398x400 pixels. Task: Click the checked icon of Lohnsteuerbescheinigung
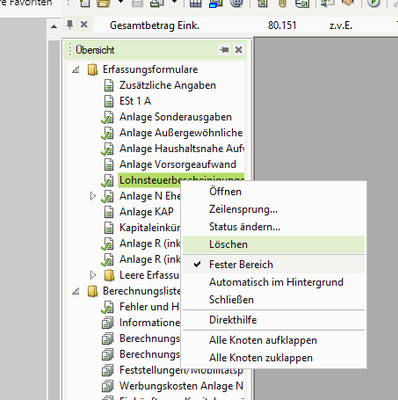[107, 181]
